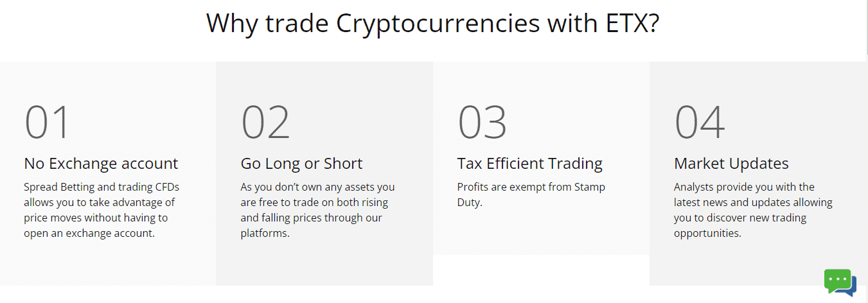
Task: Click the "Tax Efficient Trading" title
Action: (x=530, y=164)
